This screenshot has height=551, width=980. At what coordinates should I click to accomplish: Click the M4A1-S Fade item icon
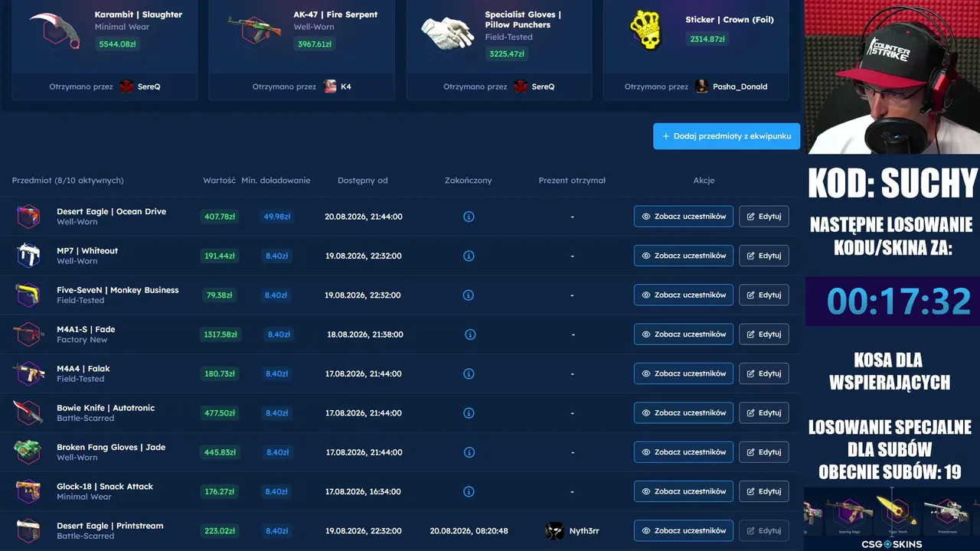tap(28, 334)
